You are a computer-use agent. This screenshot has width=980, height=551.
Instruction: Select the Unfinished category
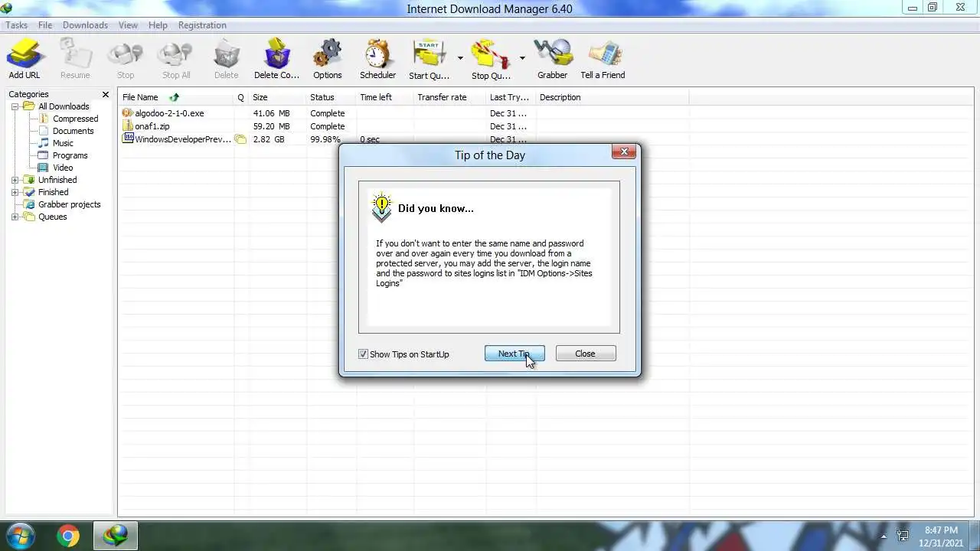click(x=57, y=180)
